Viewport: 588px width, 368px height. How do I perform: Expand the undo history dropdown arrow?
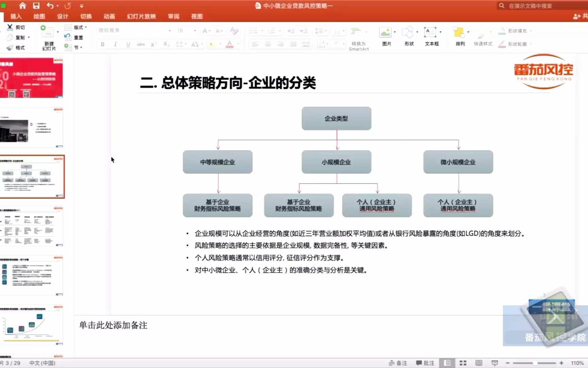point(58,6)
